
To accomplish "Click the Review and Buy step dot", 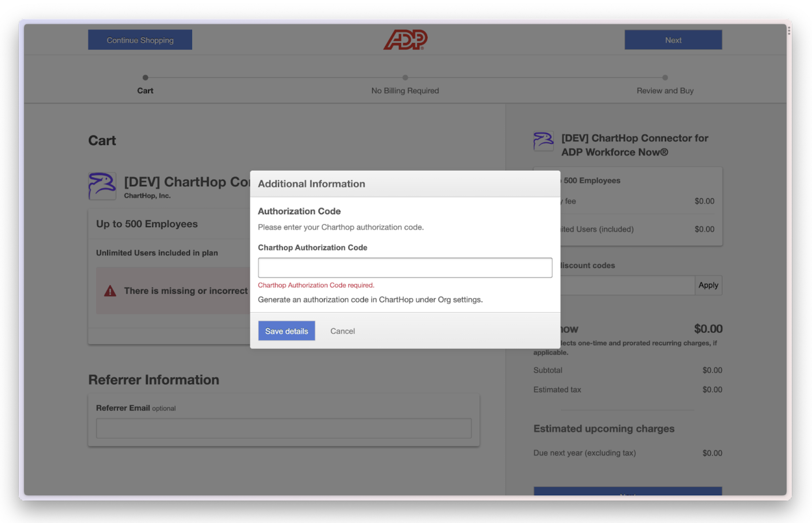I will point(665,77).
